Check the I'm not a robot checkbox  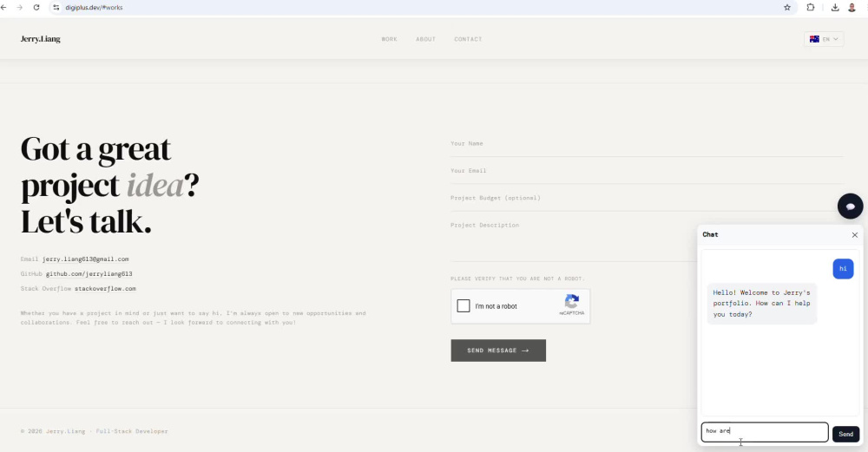click(x=464, y=306)
